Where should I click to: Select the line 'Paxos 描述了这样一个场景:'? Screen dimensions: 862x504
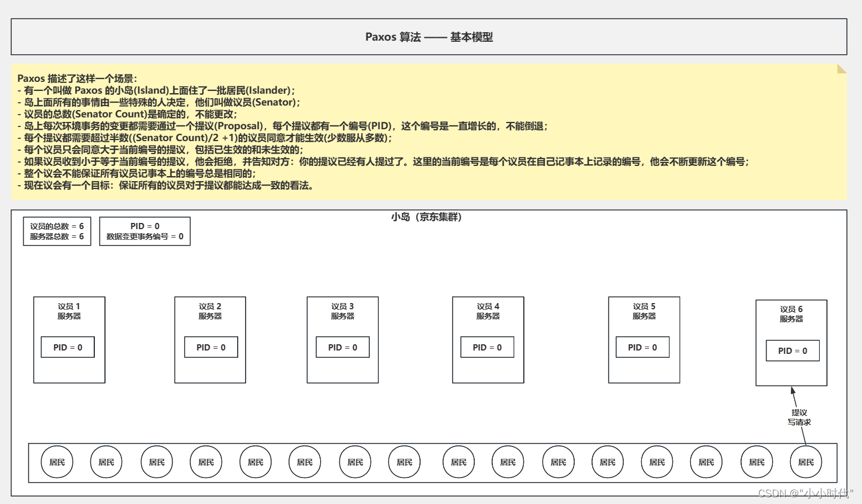coord(77,78)
